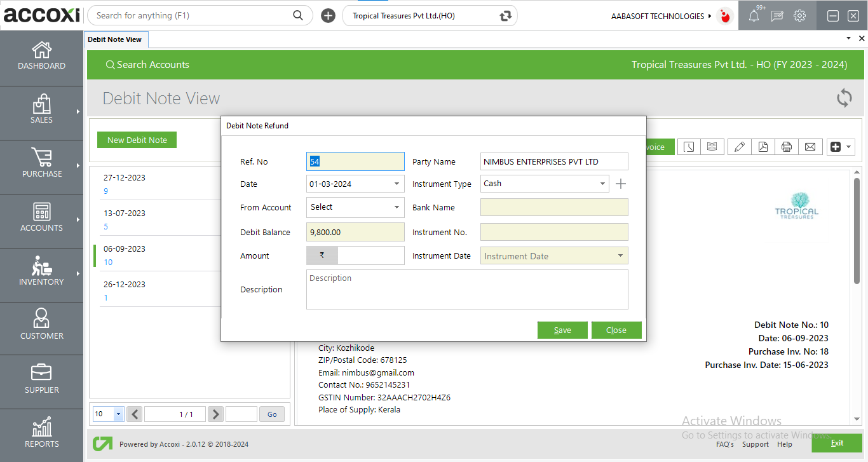Open the From Account dropdown

(397, 207)
